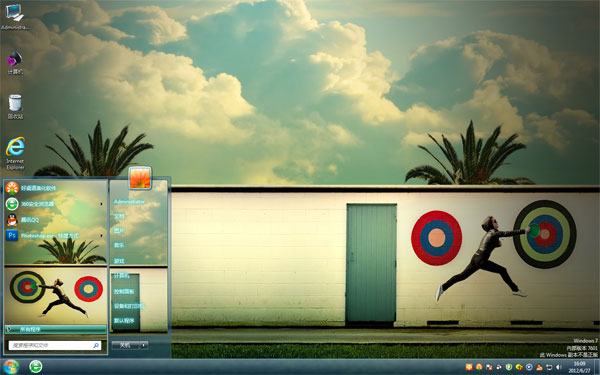Click the Show Desktop strip on the taskbar
The width and height of the screenshot is (600, 375).
(597, 367)
